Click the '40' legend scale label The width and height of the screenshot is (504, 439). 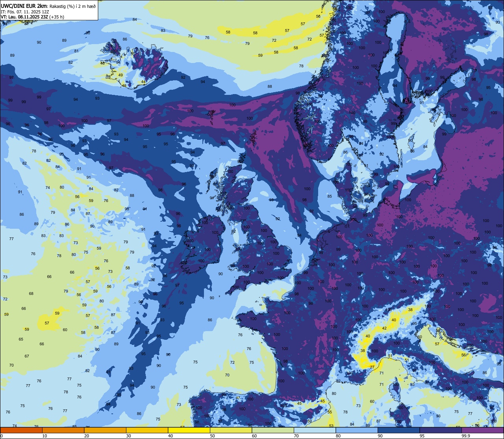point(170,436)
